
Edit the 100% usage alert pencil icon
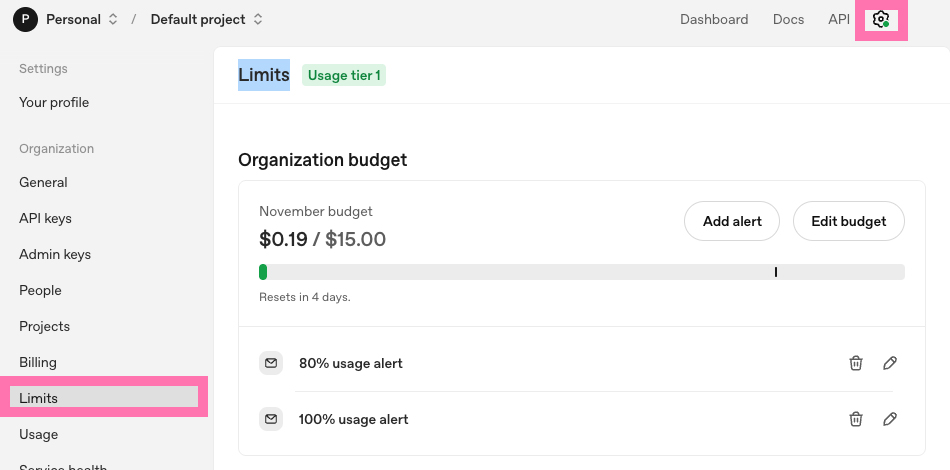[x=890, y=419]
